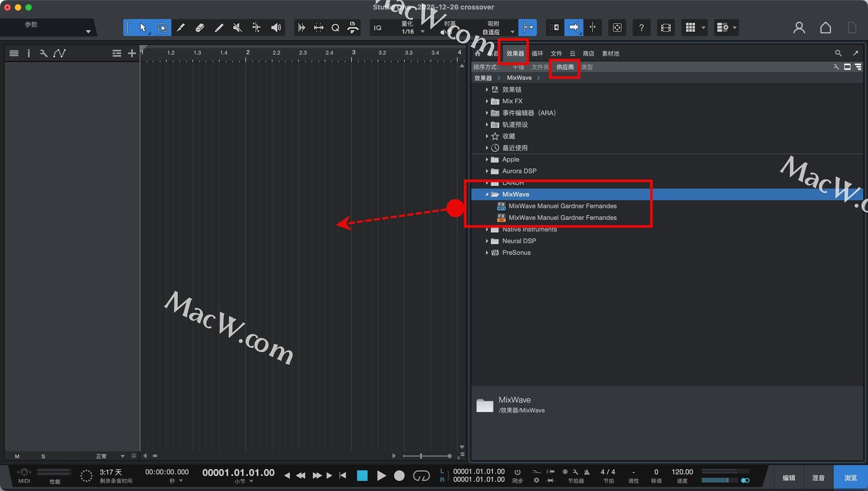This screenshot has height=491, width=868.
Task: Adjust the timeline horizontal zoom slider
Action: click(421, 456)
